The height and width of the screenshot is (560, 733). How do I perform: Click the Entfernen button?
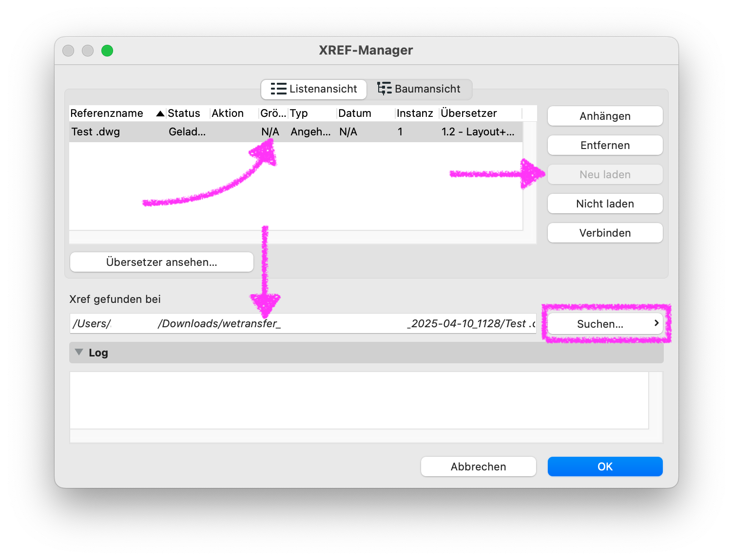click(x=605, y=145)
